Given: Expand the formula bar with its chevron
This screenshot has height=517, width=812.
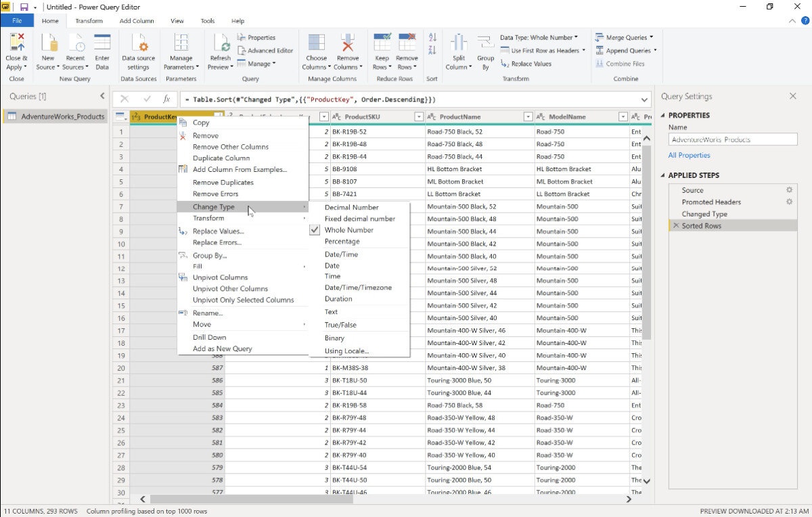Looking at the screenshot, I should point(644,99).
